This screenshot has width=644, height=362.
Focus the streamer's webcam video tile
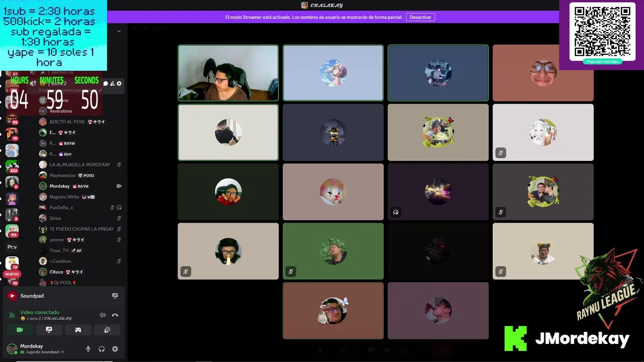coord(228,73)
